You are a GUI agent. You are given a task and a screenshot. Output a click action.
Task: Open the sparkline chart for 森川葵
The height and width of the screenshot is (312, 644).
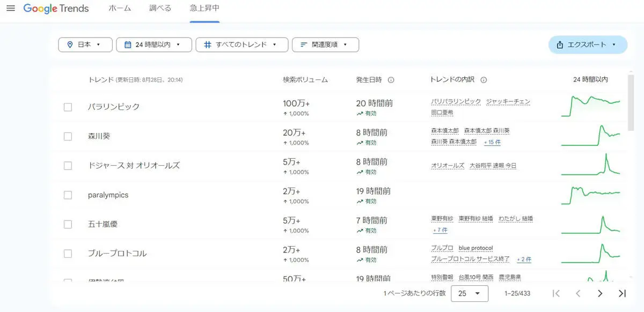(x=590, y=135)
